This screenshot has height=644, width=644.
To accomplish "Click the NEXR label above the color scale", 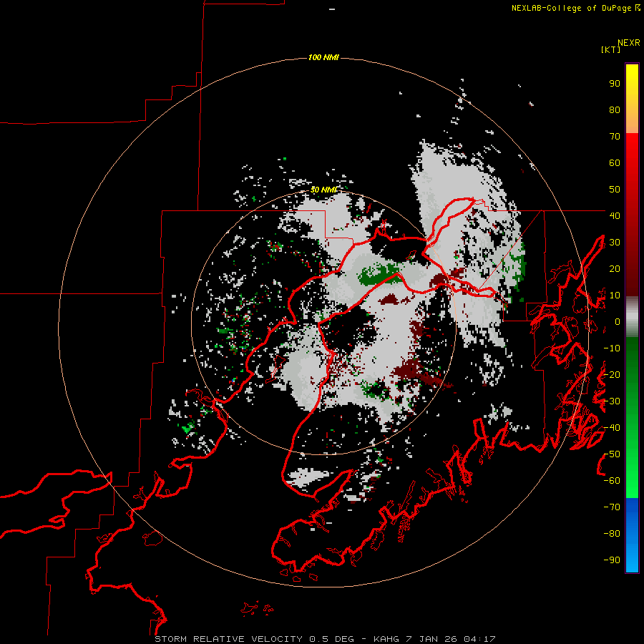I will [629, 43].
